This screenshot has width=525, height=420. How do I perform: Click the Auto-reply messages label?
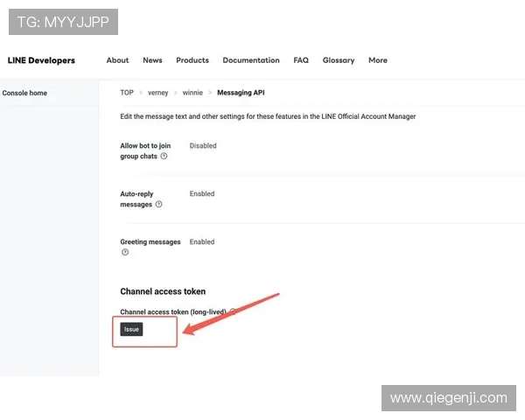point(136,199)
